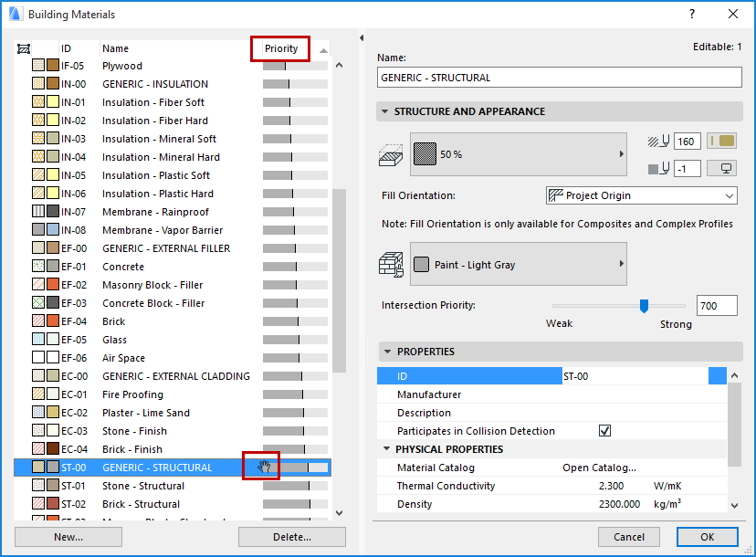Image resolution: width=756 pixels, height=557 pixels.
Task: Click the ID value ST-00 field
Action: pos(635,376)
